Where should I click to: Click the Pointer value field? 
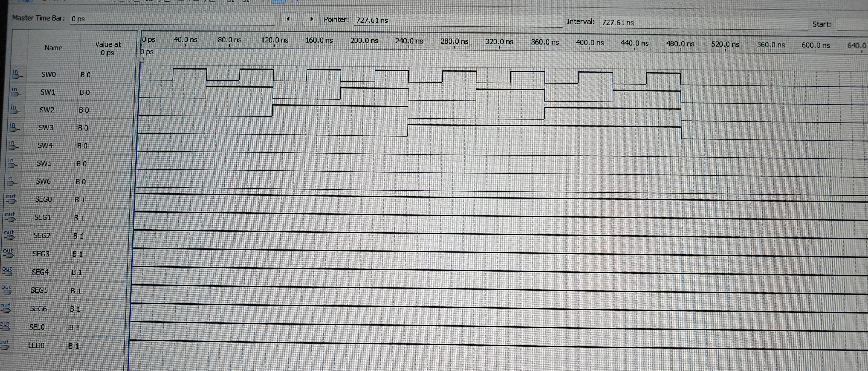click(458, 21)
